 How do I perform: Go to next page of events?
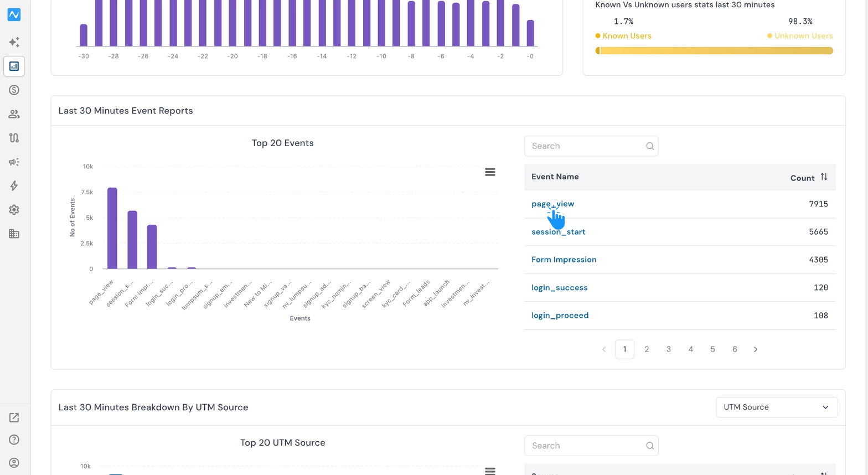[x=756, y=349]
